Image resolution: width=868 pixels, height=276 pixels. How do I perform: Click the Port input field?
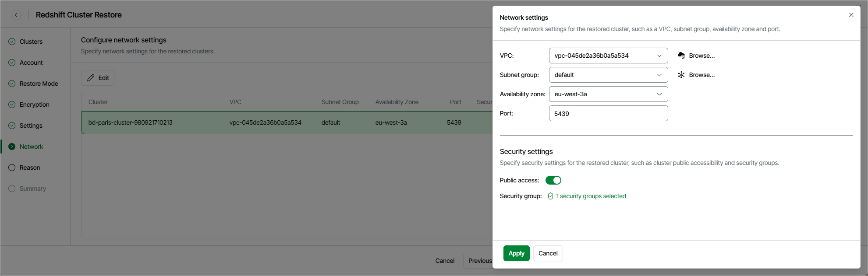pos(608,113)
